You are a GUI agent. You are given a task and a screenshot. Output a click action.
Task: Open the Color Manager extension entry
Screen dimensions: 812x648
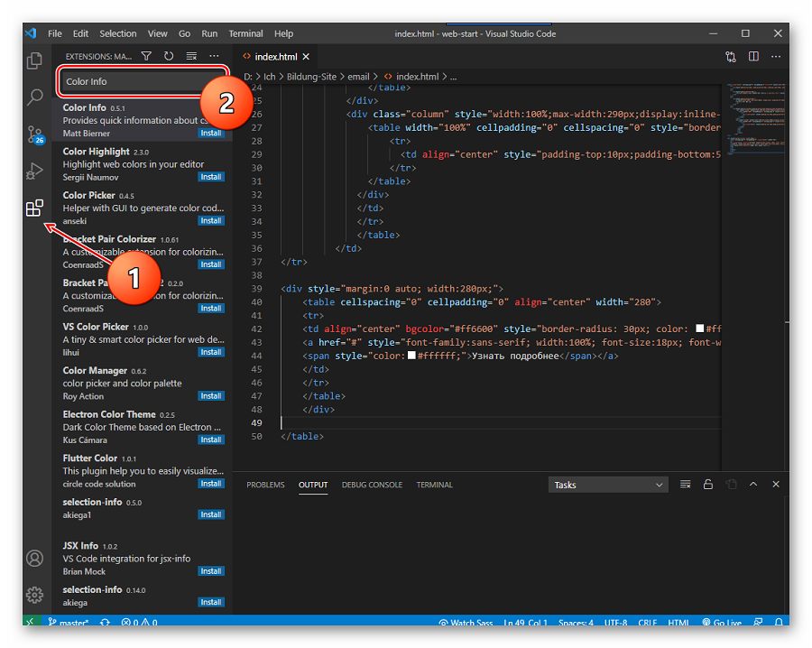click(x=143, y=384)
